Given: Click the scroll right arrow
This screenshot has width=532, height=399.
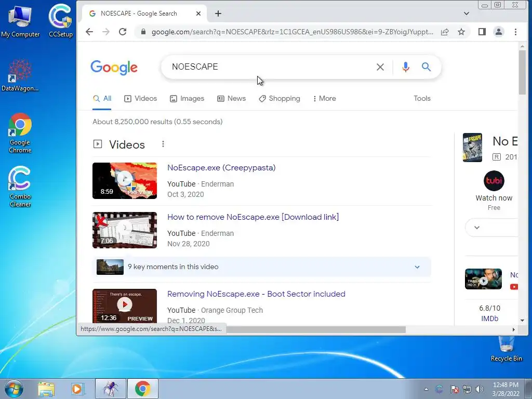Looking at the screenshot, I should coord(514,330).
